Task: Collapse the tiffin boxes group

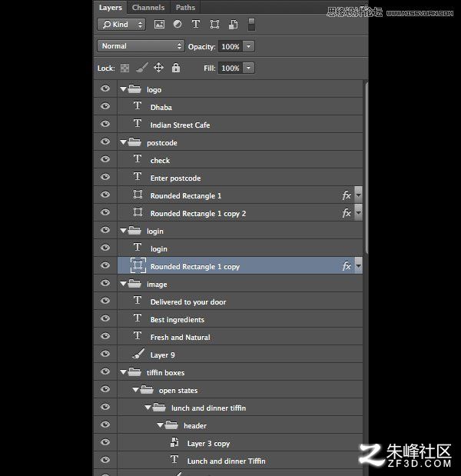Action: click(123, 372)
